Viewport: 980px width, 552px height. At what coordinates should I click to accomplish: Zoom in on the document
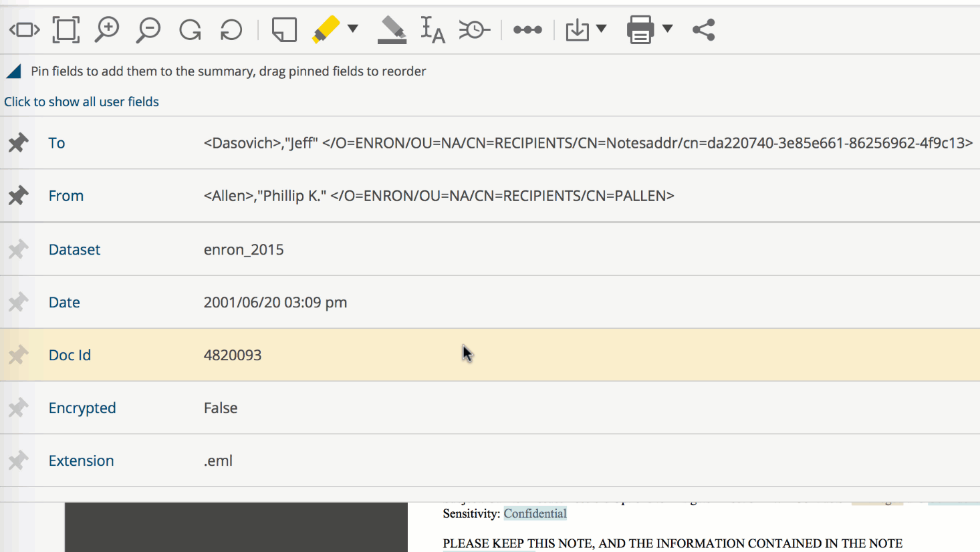(x=107, y=30)
